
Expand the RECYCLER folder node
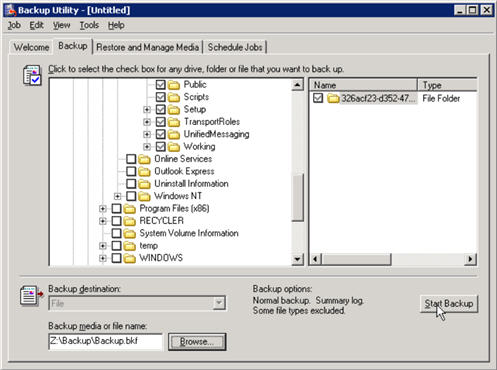click(x=103, y=221)
